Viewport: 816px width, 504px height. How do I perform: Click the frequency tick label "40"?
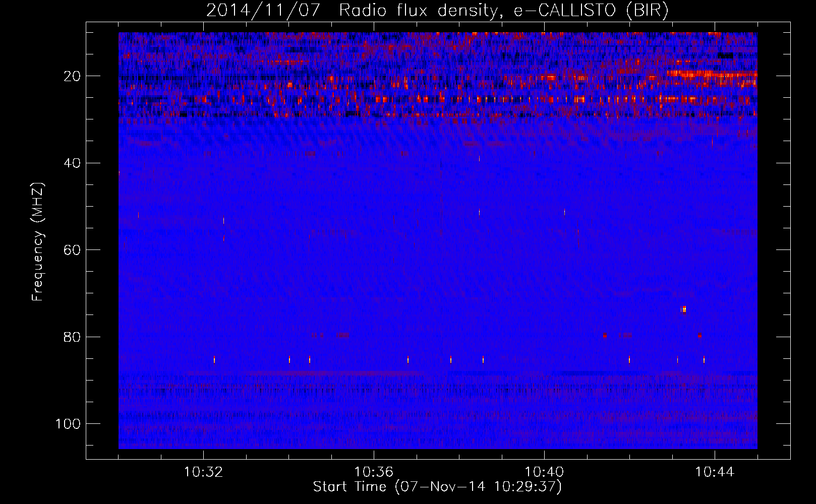[x=73, y=163]
